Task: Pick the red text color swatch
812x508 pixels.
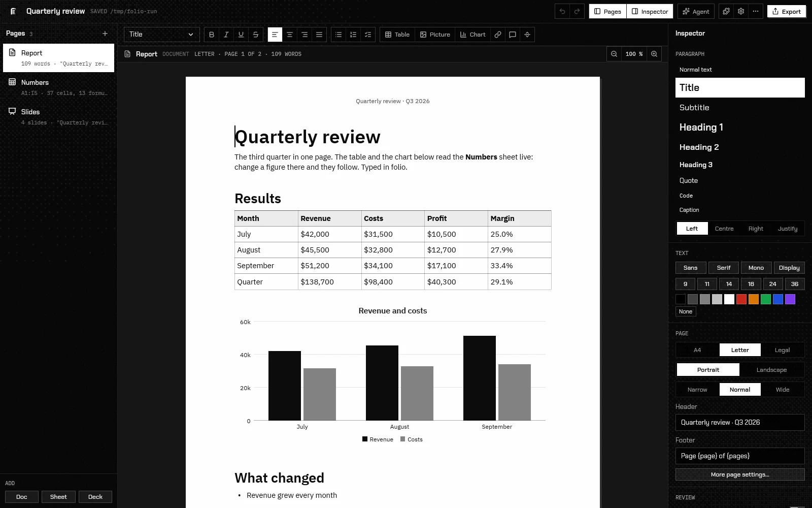Action: tap(741, 299)
